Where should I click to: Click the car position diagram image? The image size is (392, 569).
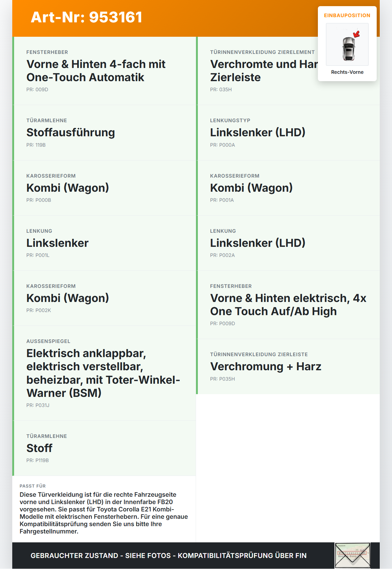tap(347, 44)
